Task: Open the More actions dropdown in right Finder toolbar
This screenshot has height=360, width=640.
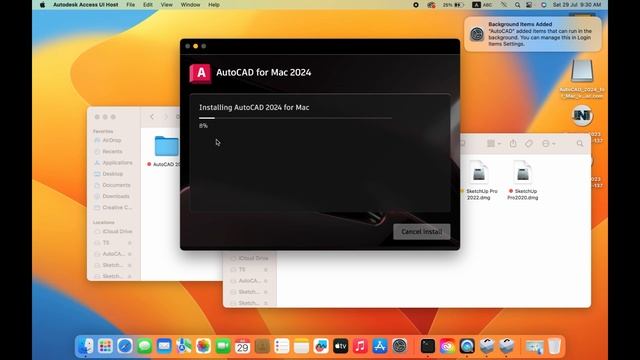Action: pyautogui.click(x=548, y=144)
